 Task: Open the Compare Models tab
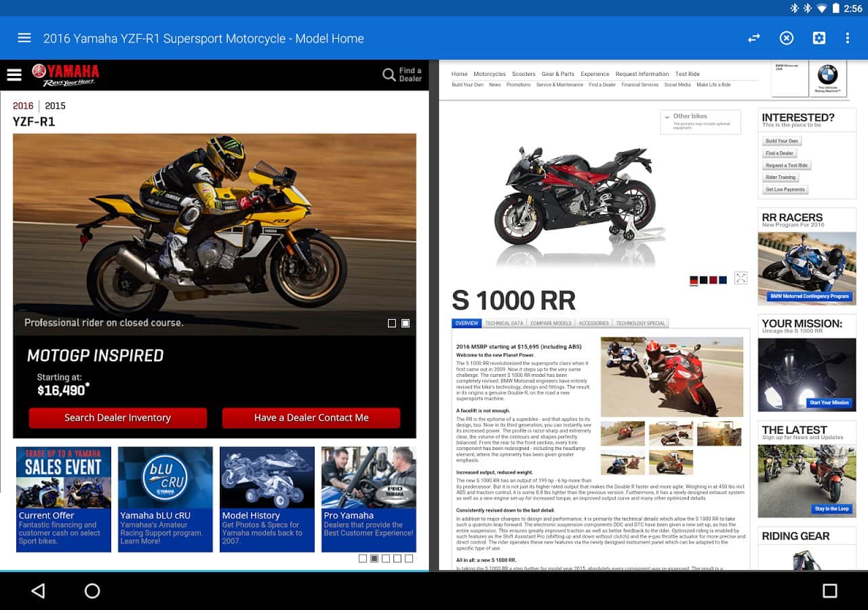[x=551, y=323]
